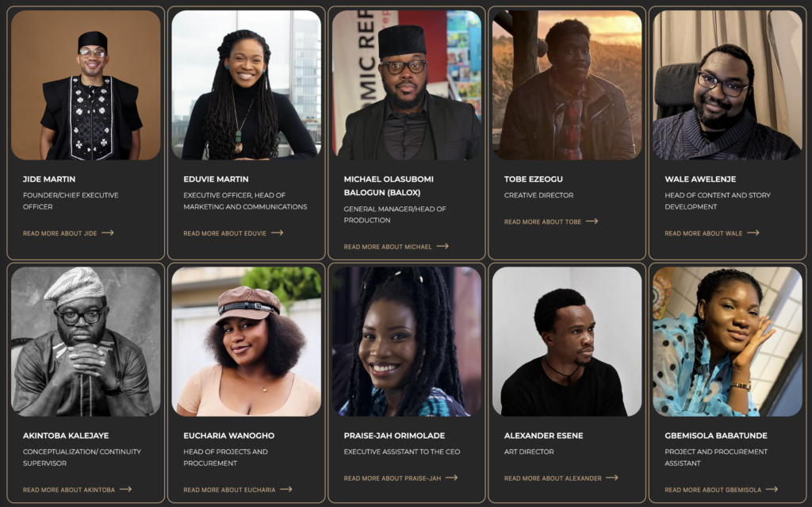Viewport: 812px width, 507px height.
Task: Click Gbemisola Babatunde's portrait image
Action: point(727,341)
